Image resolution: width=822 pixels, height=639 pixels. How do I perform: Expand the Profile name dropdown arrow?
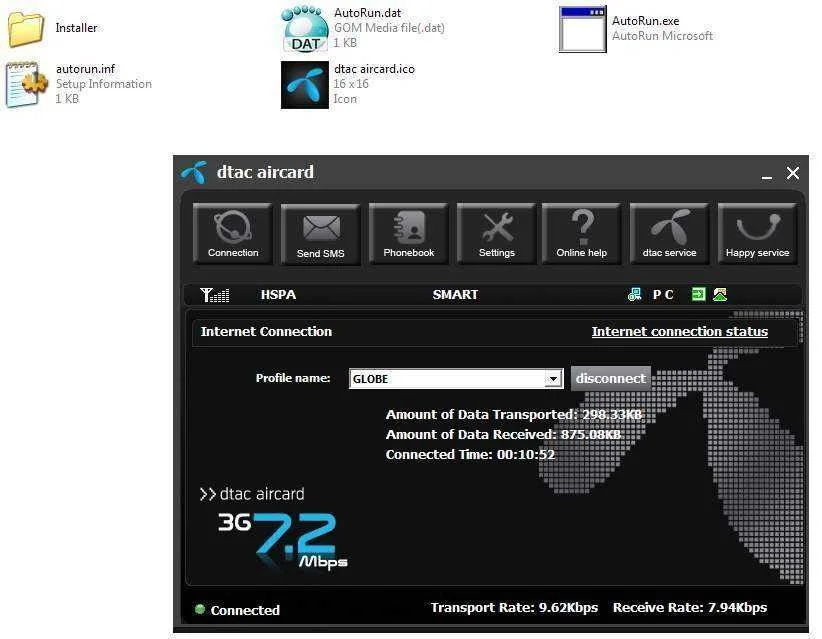(553, 379)
